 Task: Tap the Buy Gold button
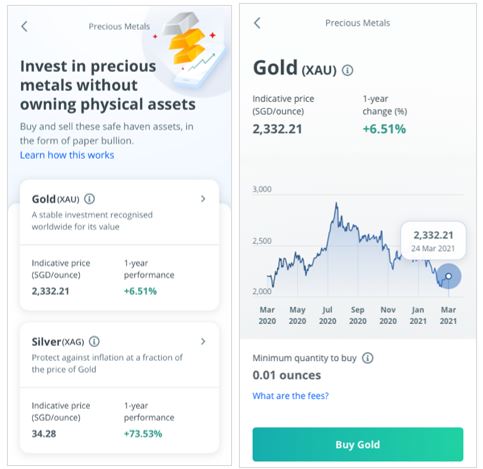click(x=358, y=444)
